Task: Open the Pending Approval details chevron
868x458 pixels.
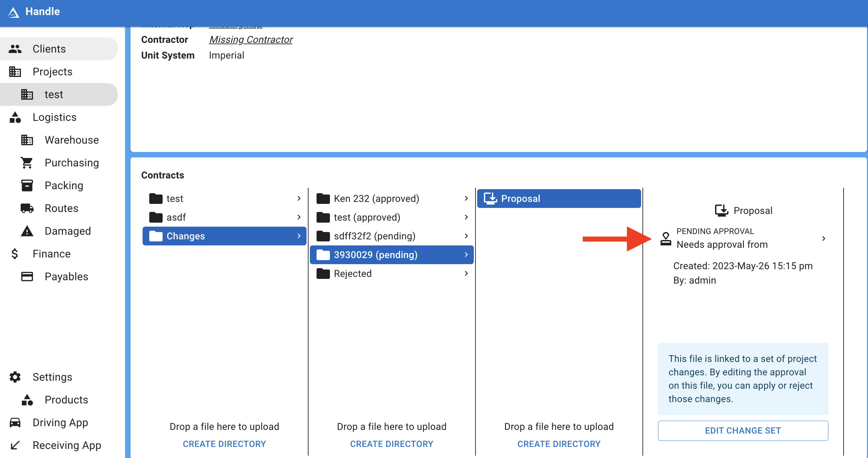Action: (x=823, y=239)
